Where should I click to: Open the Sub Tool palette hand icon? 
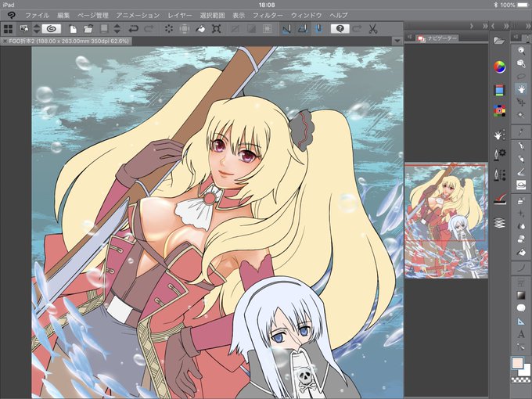click(x=499, y=135)
